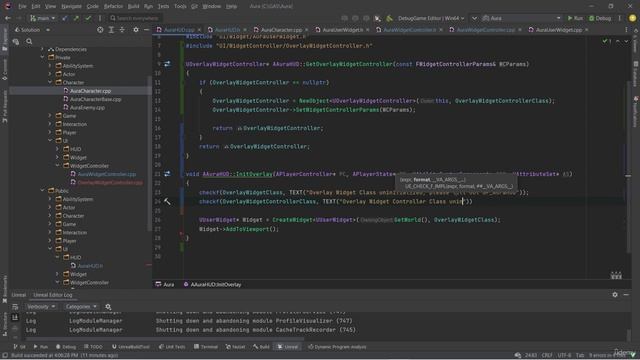
Task: Click the gutter navigate icon on line 21
Action: click(167, 174)
